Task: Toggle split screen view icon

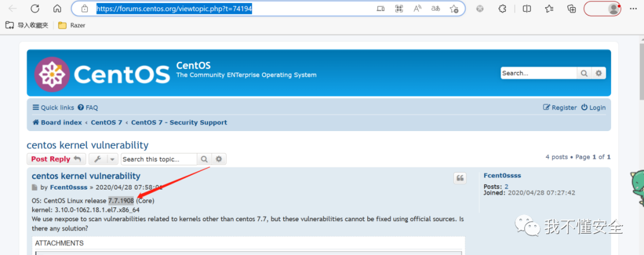Action: (x=527, y=8)
